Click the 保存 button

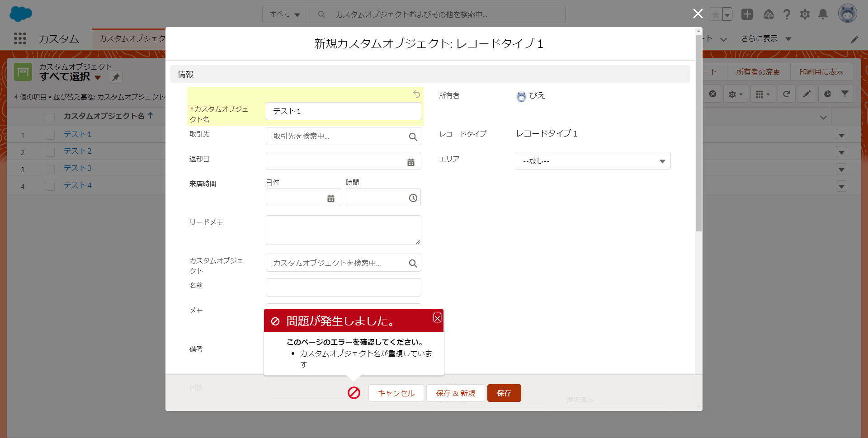(x=504, y=393)
